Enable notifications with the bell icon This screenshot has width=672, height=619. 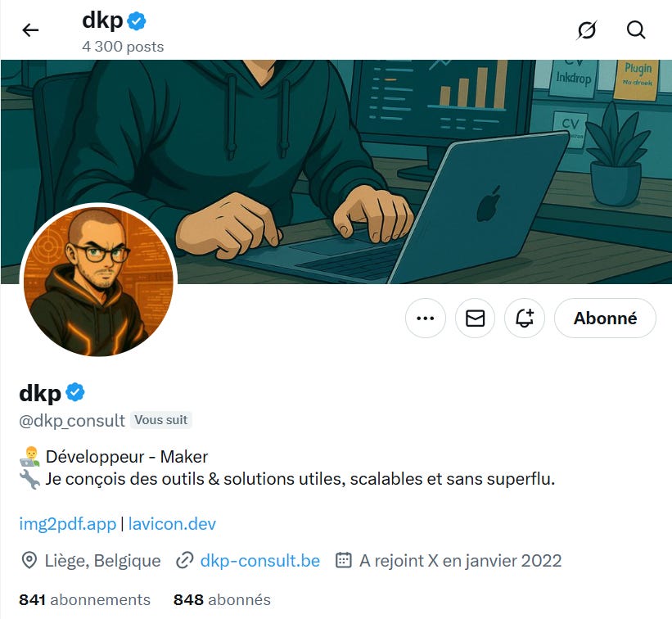coord(525,318)
